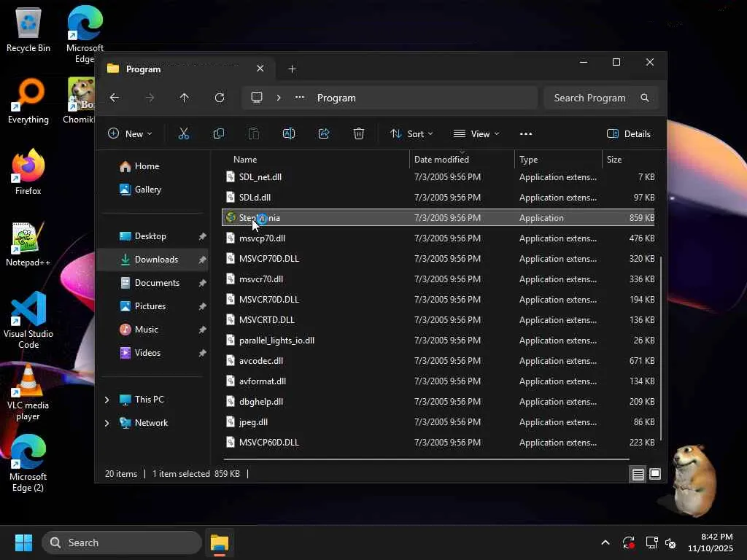This screenshot has width=747, height=560.
Task: Toggle the Details pane
Action: click(628, 133)
